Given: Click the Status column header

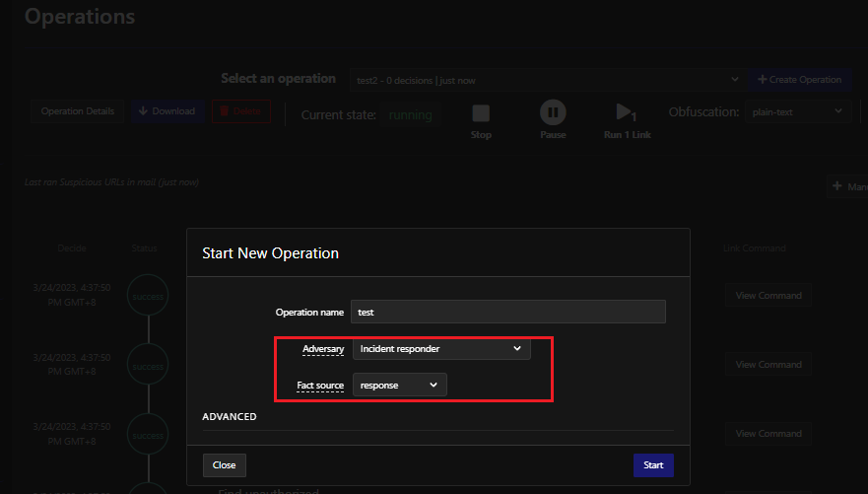Looking at the screenshot, I should [145, 248].
